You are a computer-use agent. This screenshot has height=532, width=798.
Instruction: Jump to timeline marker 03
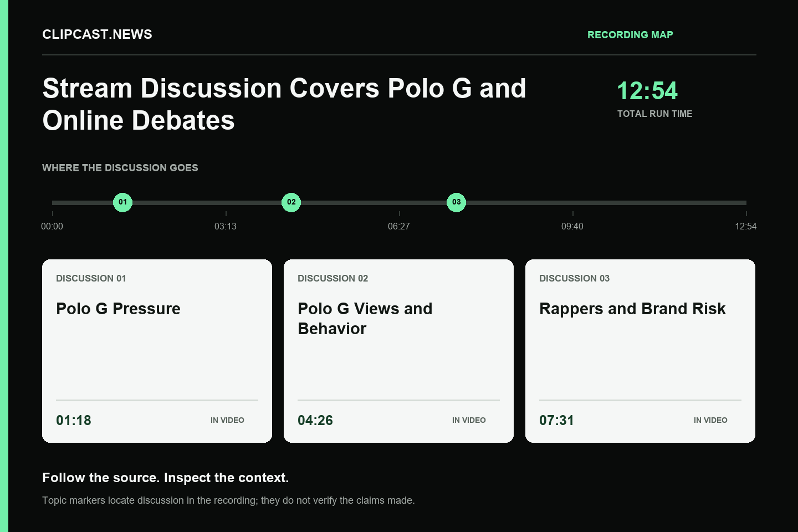click(457, 202)
